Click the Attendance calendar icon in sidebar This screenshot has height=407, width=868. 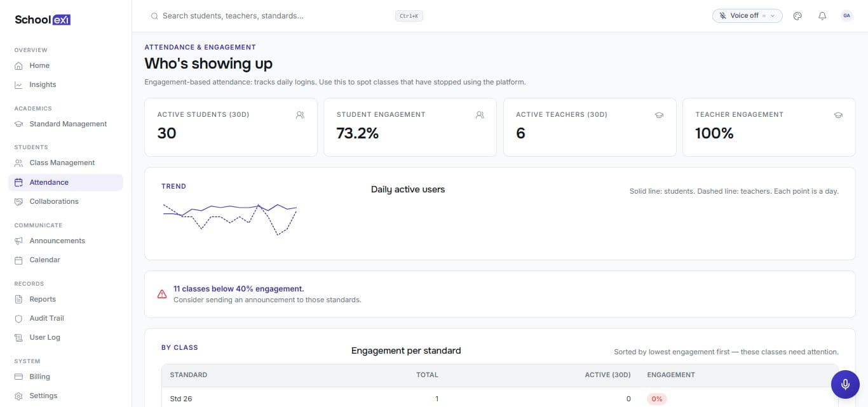[18, 182]
